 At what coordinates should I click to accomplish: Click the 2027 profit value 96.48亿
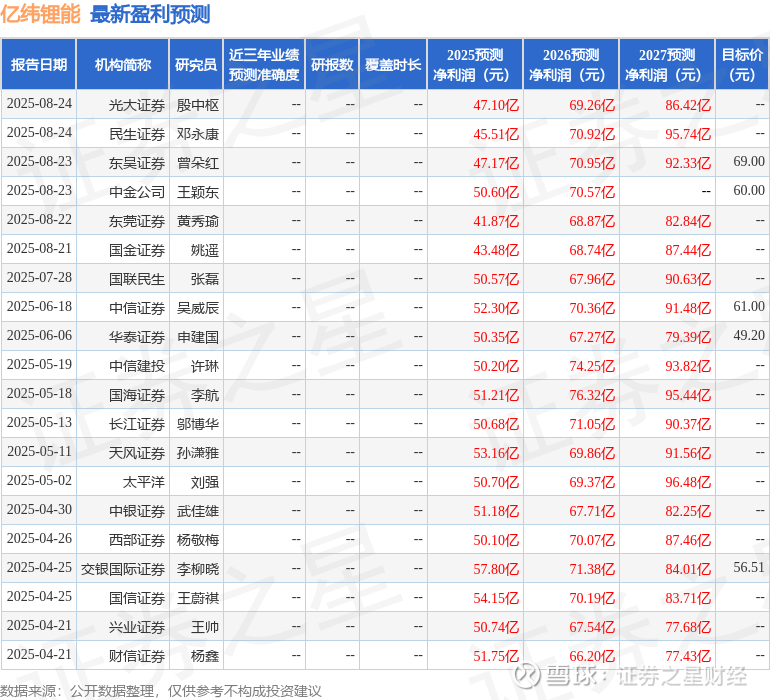coord(688,482)
